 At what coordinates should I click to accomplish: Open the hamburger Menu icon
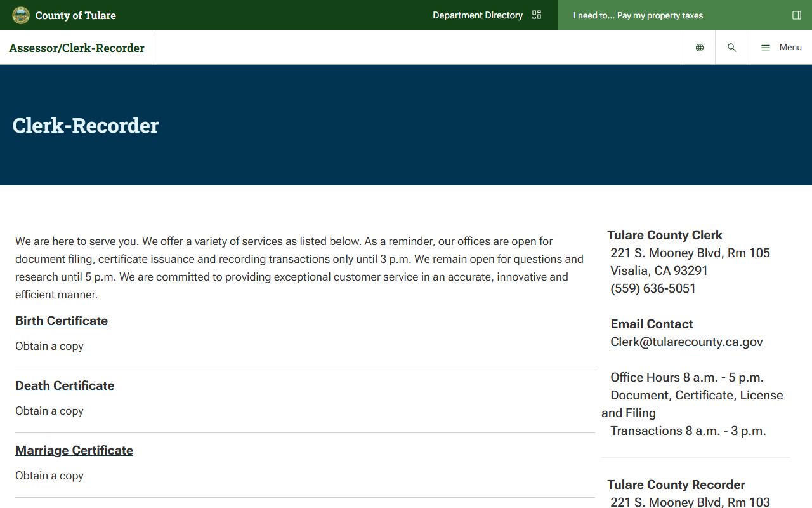[x=766, y=48]
